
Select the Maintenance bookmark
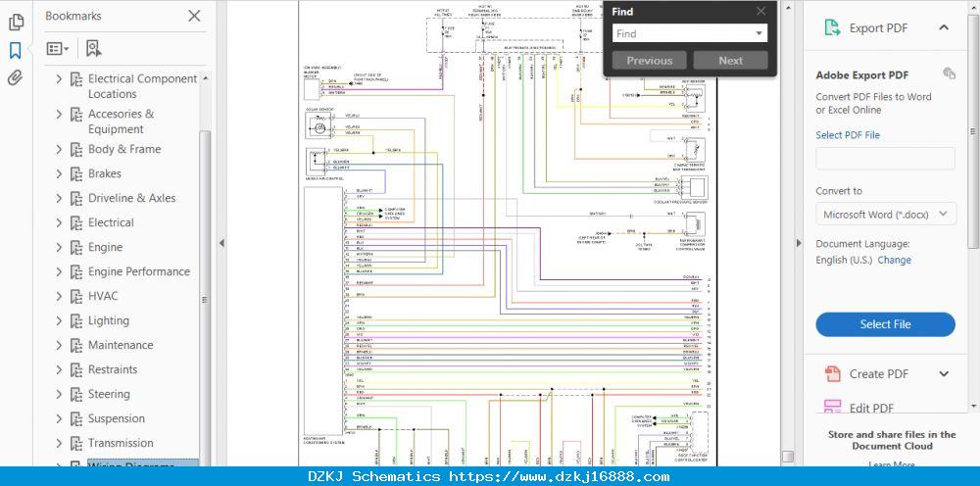[x=120, y=345]
